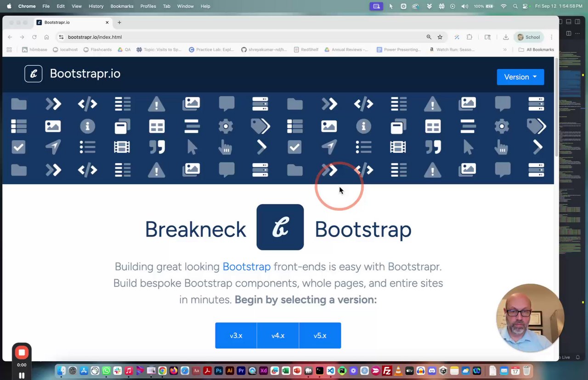Open Spotlight search in the menu bar
The width and height of the screenshot is (588, 380).
515,6
